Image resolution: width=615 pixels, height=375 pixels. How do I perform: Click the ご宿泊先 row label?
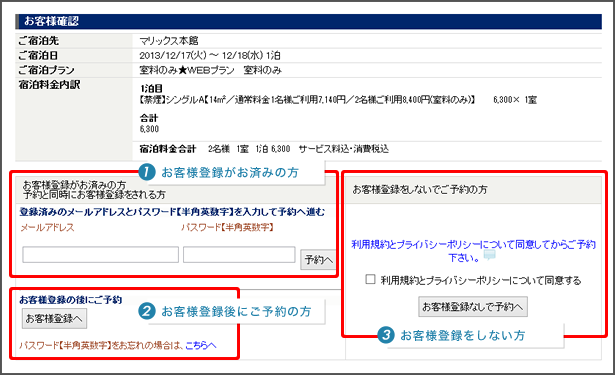[38, 41]
